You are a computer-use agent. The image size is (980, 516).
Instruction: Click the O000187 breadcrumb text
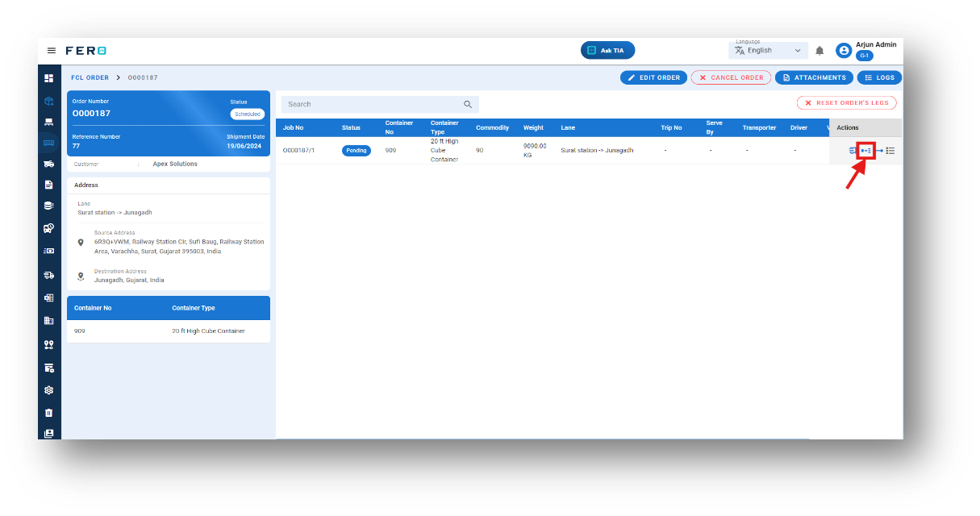tap(143, 77)
